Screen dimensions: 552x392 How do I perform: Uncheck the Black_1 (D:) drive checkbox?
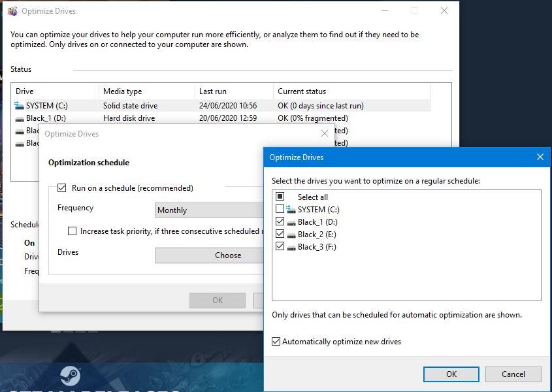click(x=280, y=221)
